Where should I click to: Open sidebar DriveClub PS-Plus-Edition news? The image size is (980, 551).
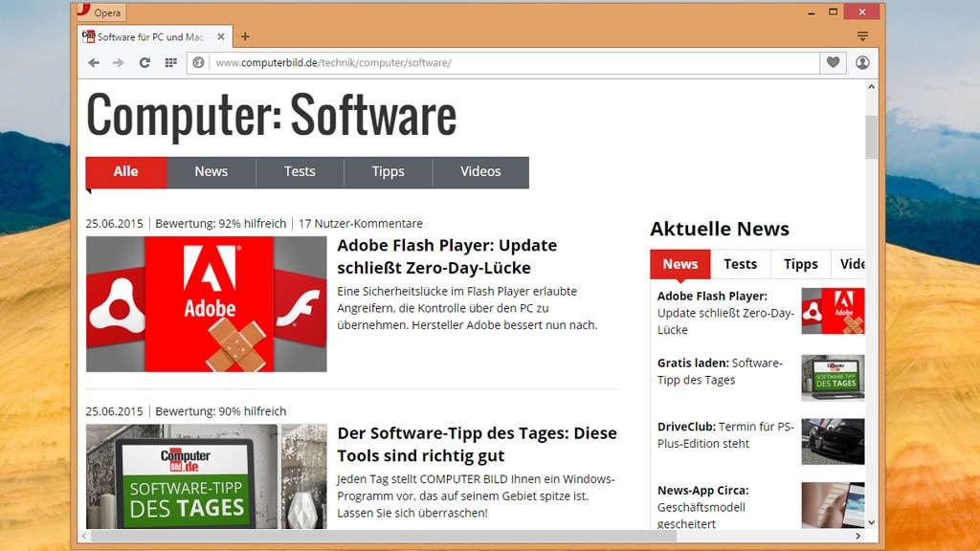point(725,435)
